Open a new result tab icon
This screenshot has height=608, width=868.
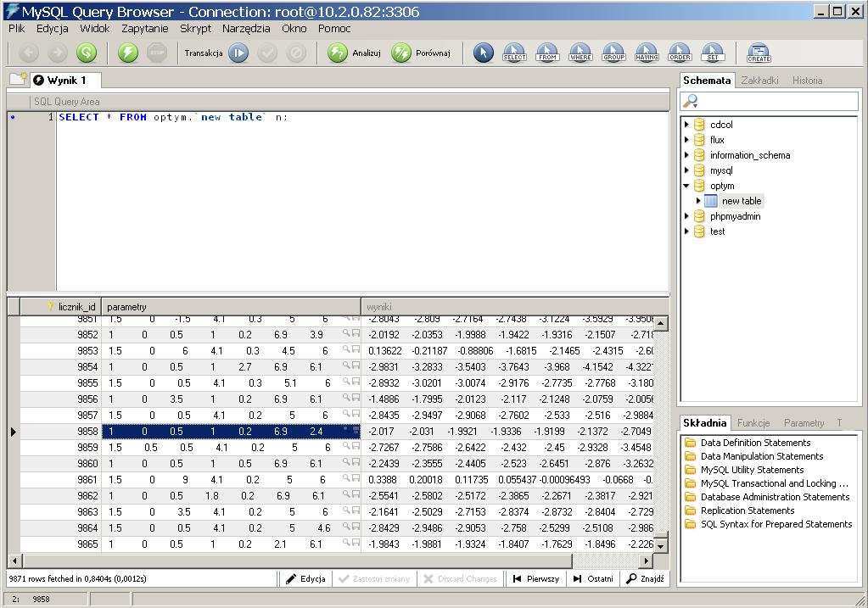pos(18,80)
